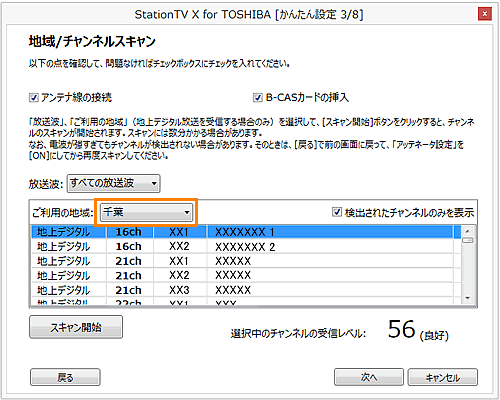Image resolution: width=500 pixels, height=400 pixels.
Task: Click the channel list scroll up arrow
Action: [468, 231]
